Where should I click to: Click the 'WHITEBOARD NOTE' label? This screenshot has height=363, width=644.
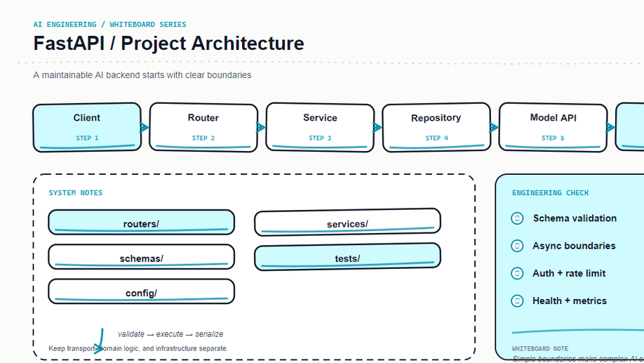(540, 349)
